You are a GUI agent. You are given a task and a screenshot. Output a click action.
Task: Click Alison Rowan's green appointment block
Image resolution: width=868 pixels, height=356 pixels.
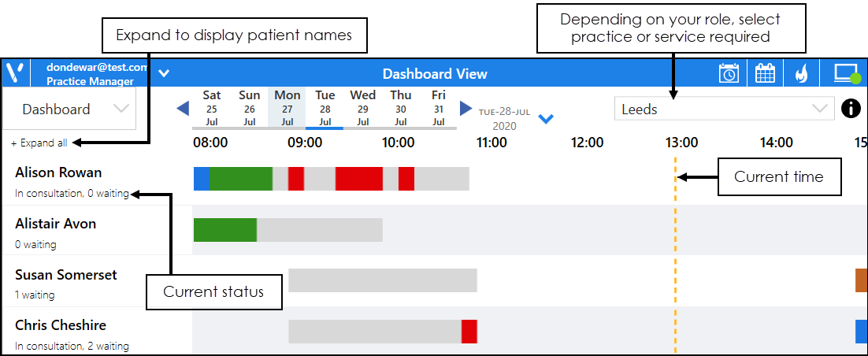241,179
